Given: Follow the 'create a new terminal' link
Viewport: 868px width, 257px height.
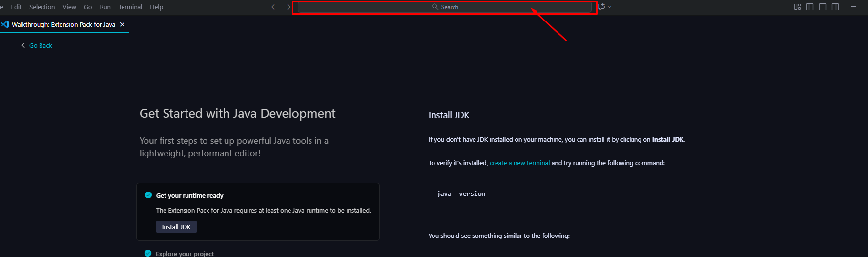Looking at the screenshot, I should (519, 163).
